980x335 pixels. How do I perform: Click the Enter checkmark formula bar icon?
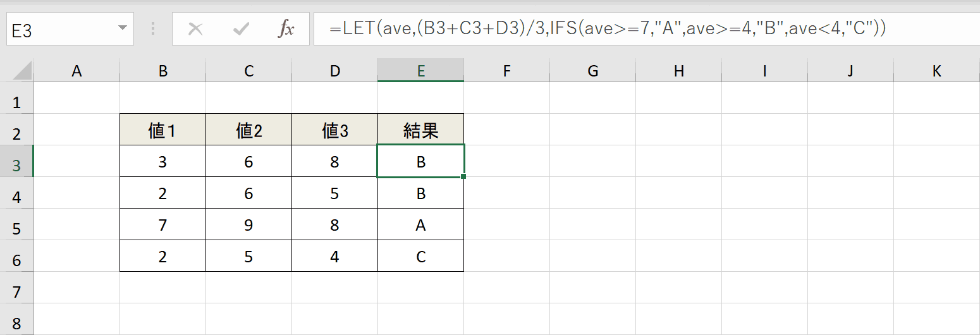[x=241, y=29]
